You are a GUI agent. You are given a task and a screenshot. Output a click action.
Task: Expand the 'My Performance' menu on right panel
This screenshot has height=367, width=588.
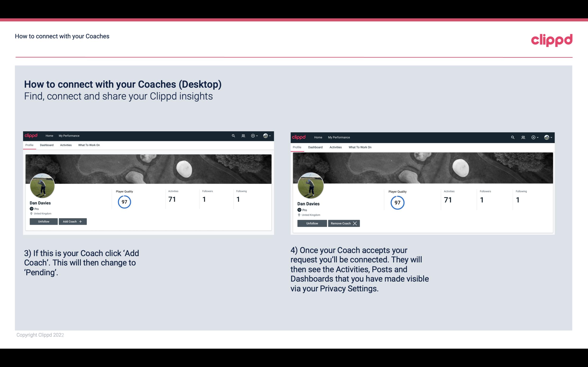click(339, 137)
